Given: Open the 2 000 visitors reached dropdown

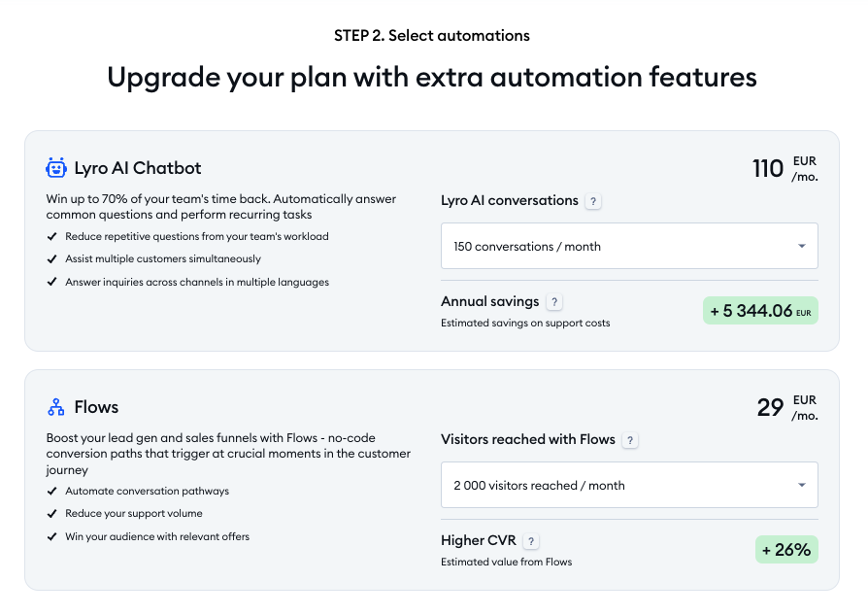Looking at the screenshot, I should click(x=629, y=485).
